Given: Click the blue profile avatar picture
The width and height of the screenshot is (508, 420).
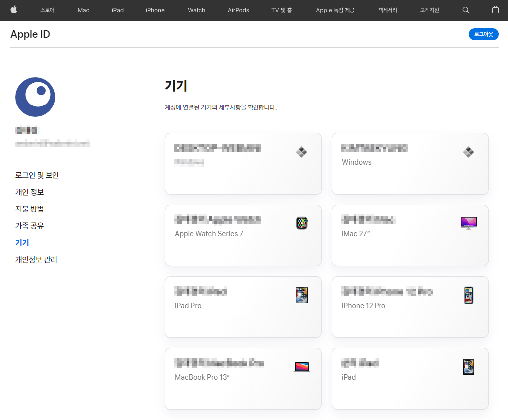Looking at the screenshot, I should 35,97.
